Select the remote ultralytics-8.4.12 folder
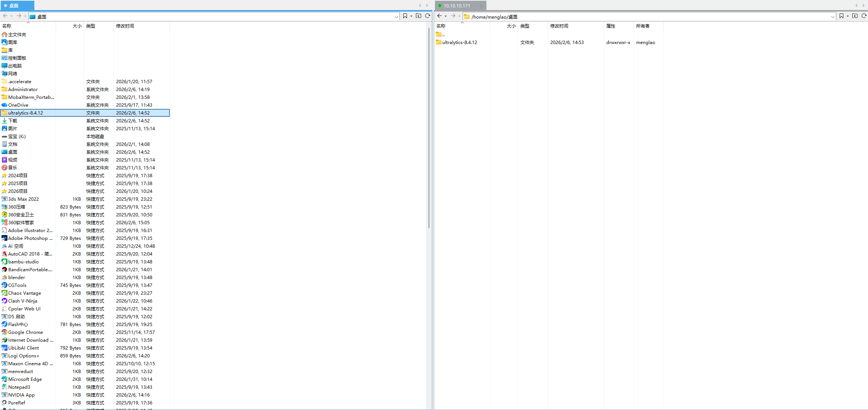 (x=460, y=43)
